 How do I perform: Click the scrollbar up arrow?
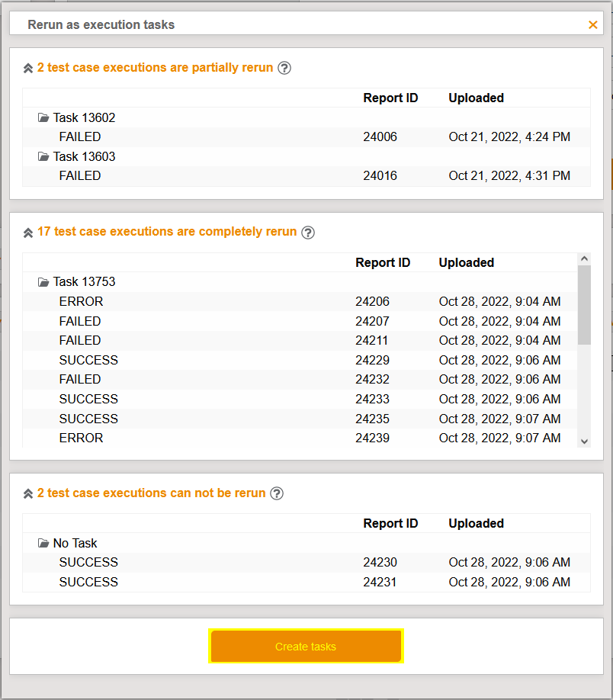(x=585, y=258)
